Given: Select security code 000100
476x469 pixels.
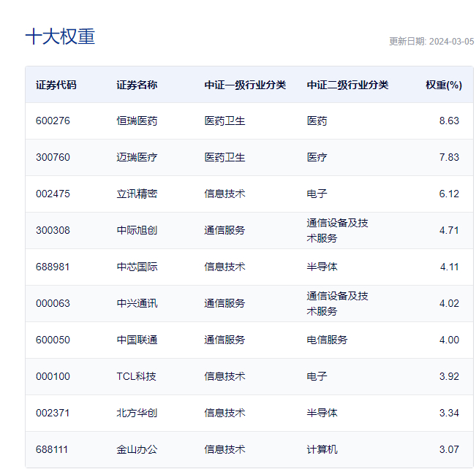Looking at the screenshot, I should point(53,376).
